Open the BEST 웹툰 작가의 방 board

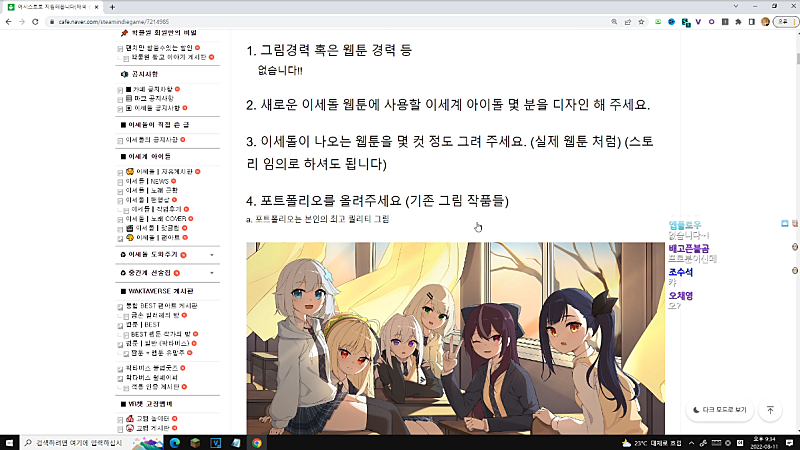tap(161, 334)
